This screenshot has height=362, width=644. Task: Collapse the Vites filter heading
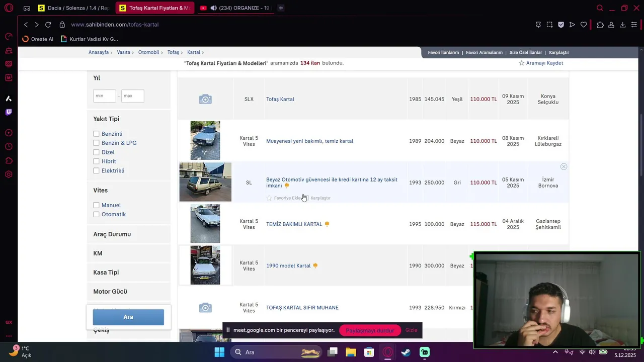click(100, 190)
